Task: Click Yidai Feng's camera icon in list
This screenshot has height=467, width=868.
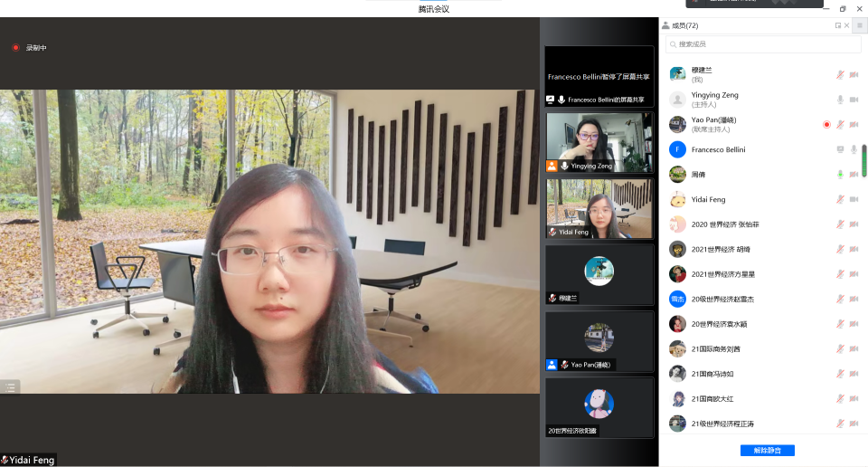Action: click(x=854, y=199)
